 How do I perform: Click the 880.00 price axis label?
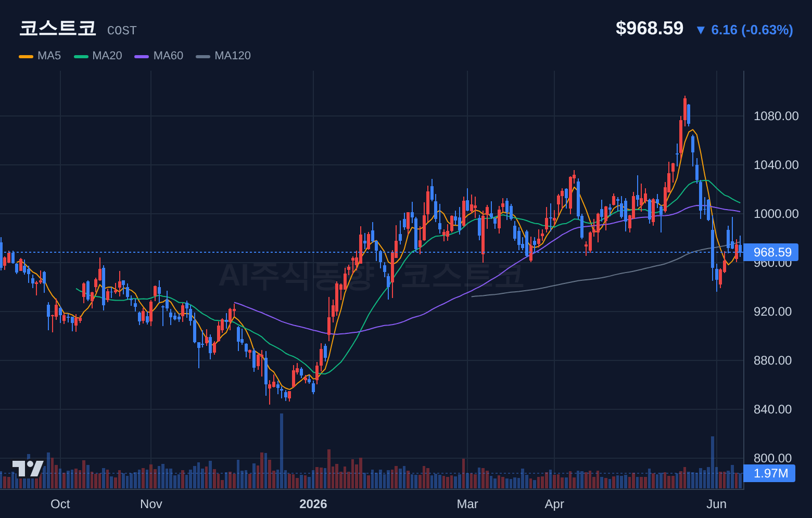pyautogui.click(x=772, y=360)
